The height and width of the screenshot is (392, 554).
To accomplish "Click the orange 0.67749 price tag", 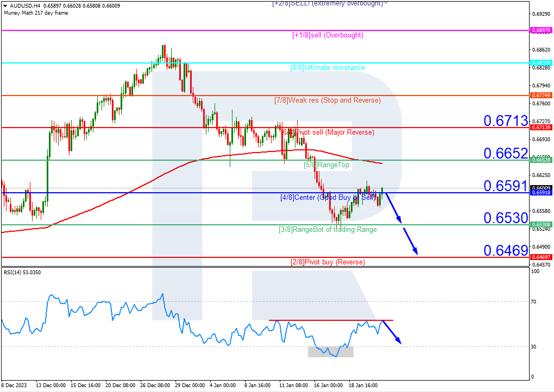I will coord(541,96).
